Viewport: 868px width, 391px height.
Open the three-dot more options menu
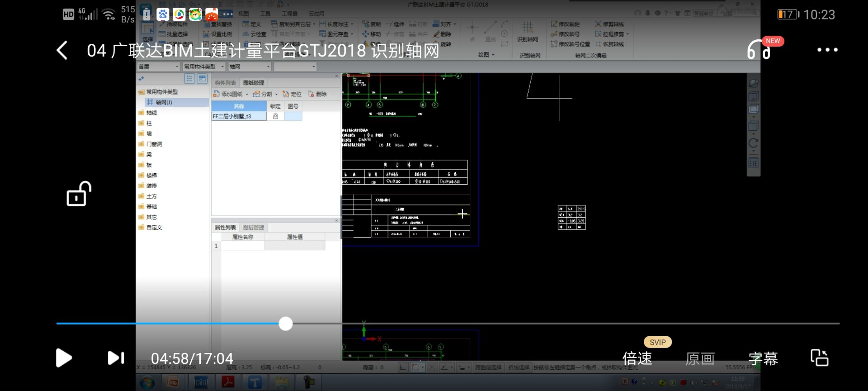(827, 50)
